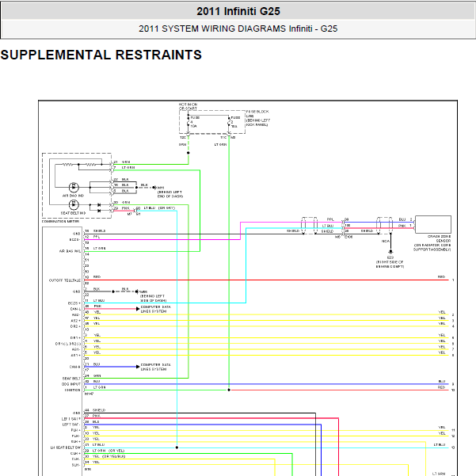The height and width of the screenshot is (476, 476).
Task: Click the C106 connector label
Action: coord(348,237)
